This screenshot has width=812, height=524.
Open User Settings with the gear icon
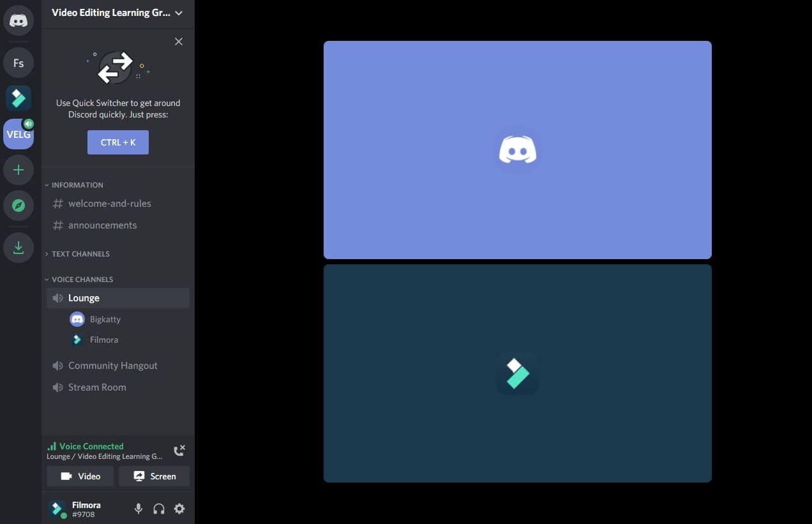179,508
